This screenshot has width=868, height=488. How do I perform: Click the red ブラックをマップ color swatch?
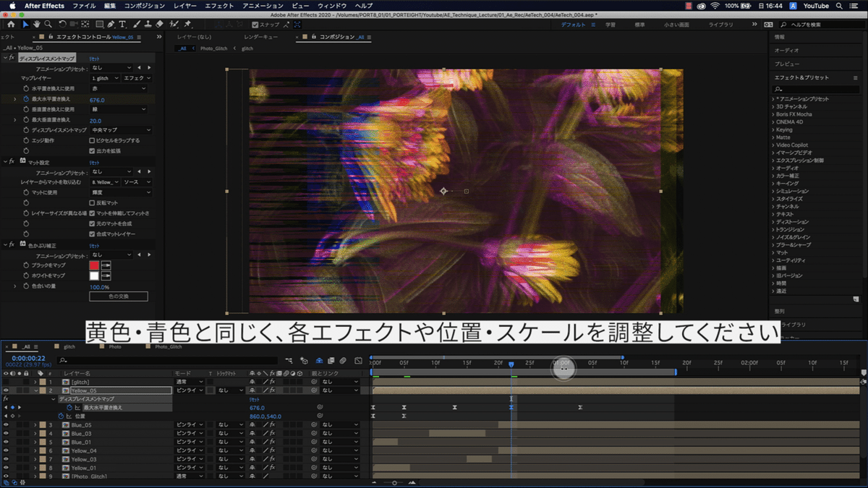(x=94, y=266)
